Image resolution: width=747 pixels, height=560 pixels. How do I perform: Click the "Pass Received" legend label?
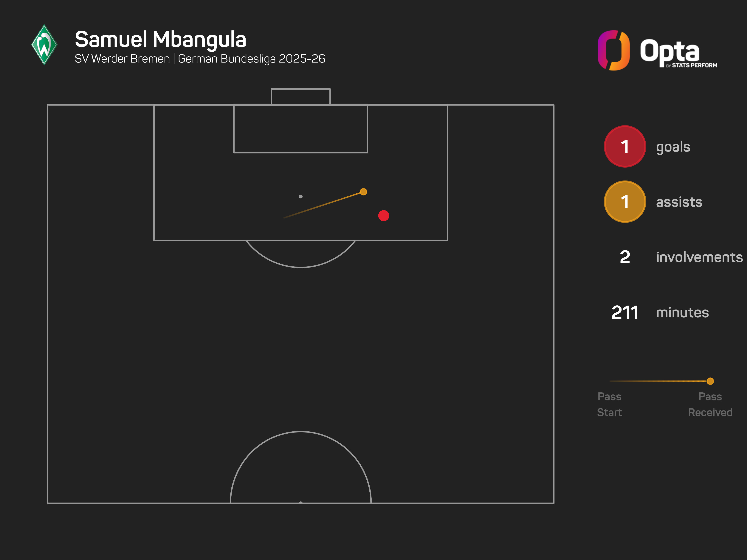(x=710, y=404)
